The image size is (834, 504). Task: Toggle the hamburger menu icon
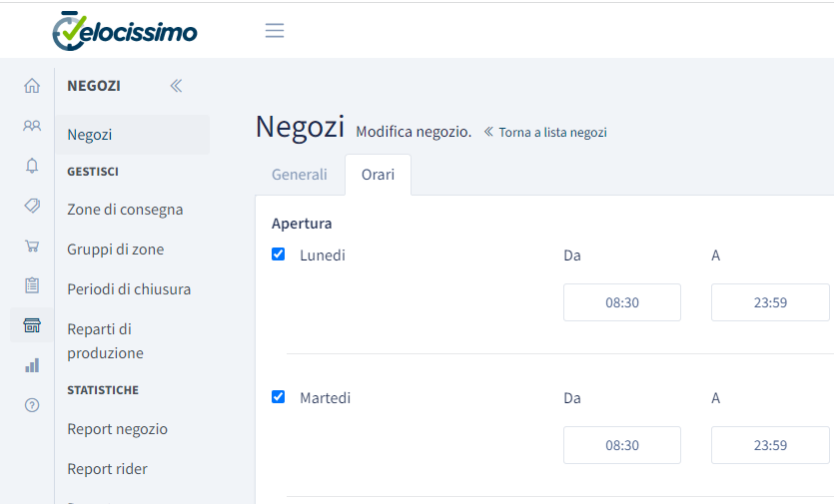pyautogui.click(x=275, y=30)
